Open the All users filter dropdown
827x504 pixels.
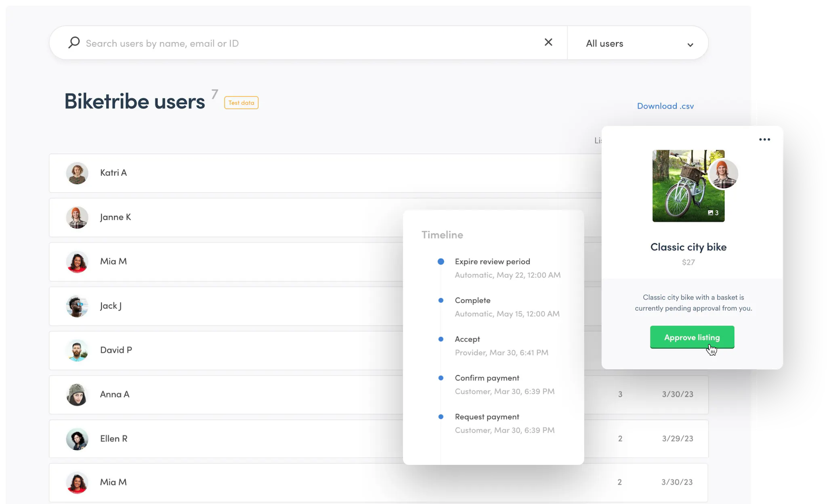pyautogui.click(x=638, y=43)
